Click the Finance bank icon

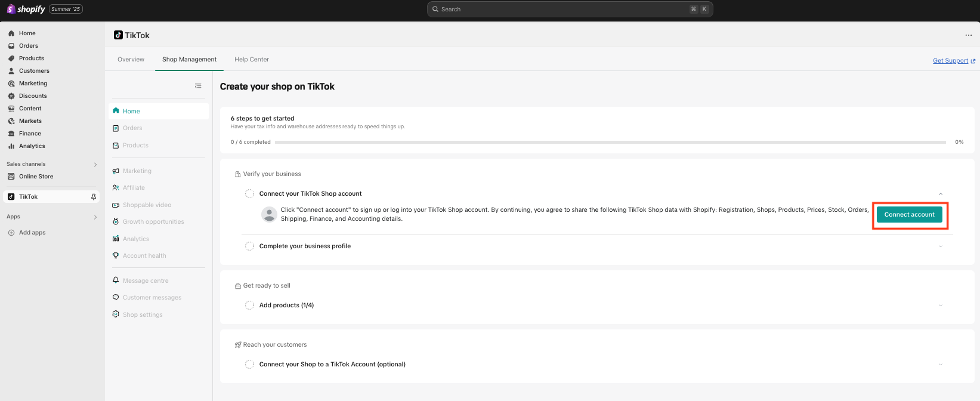click(x=11, y=134)
